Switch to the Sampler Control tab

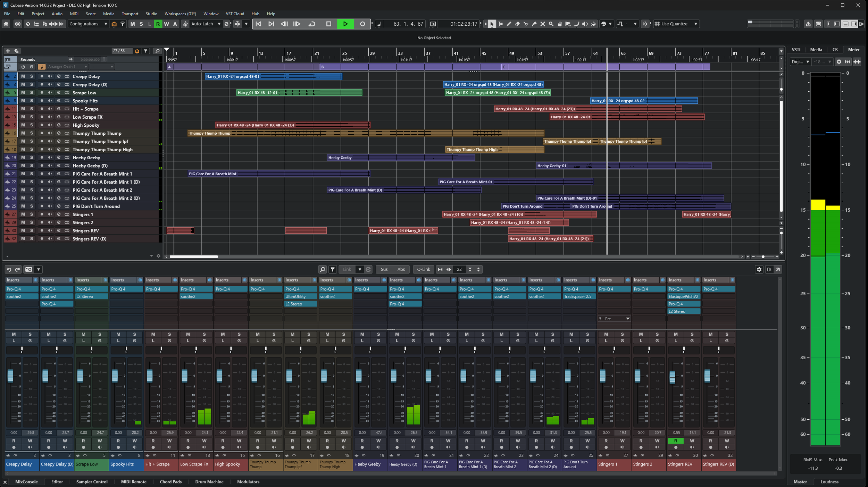click(92, 482)
